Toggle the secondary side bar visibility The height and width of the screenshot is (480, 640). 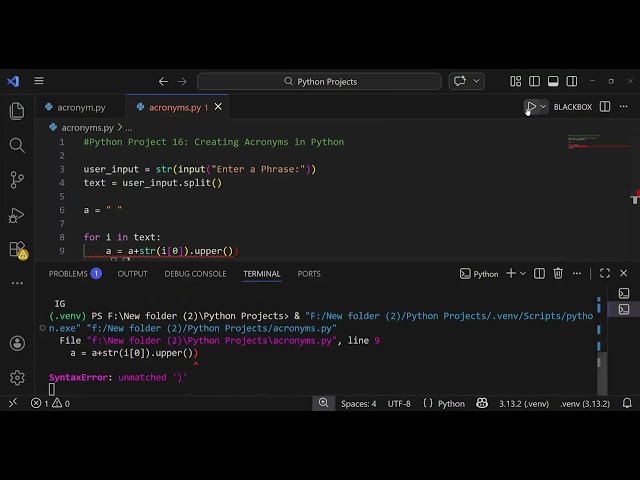(x=572, y=81)
